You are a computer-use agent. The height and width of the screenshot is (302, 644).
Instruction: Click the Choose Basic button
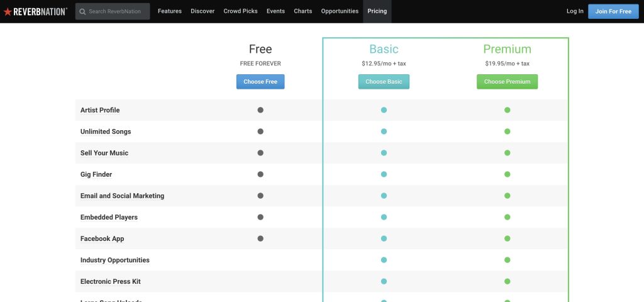click(384, 82)
